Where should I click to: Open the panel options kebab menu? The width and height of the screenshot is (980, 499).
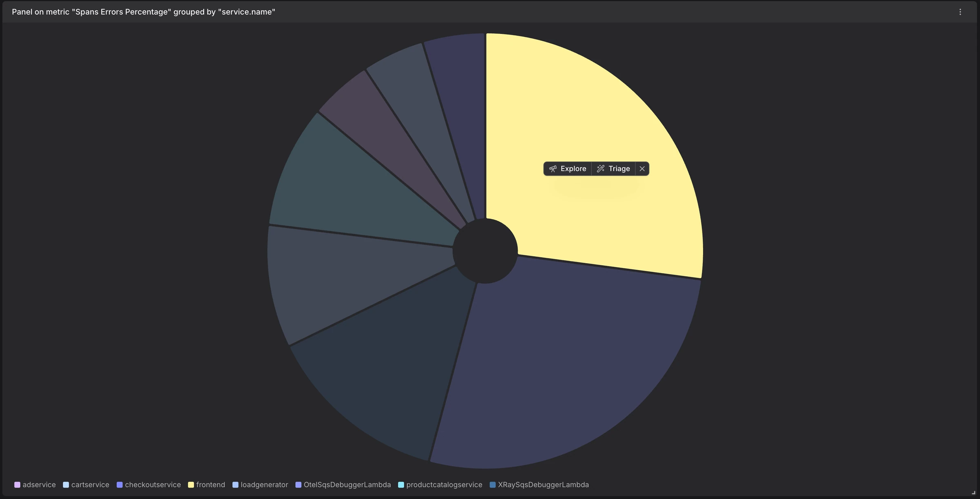pyautogui.click(x=960, y=12)
